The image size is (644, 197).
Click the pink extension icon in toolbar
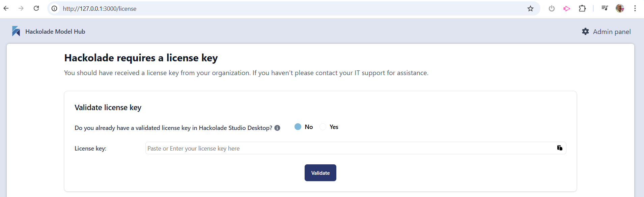coord(567,8)
